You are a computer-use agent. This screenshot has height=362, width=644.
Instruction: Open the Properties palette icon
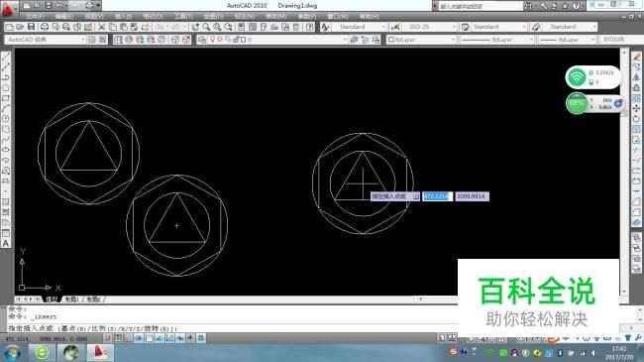241,27
